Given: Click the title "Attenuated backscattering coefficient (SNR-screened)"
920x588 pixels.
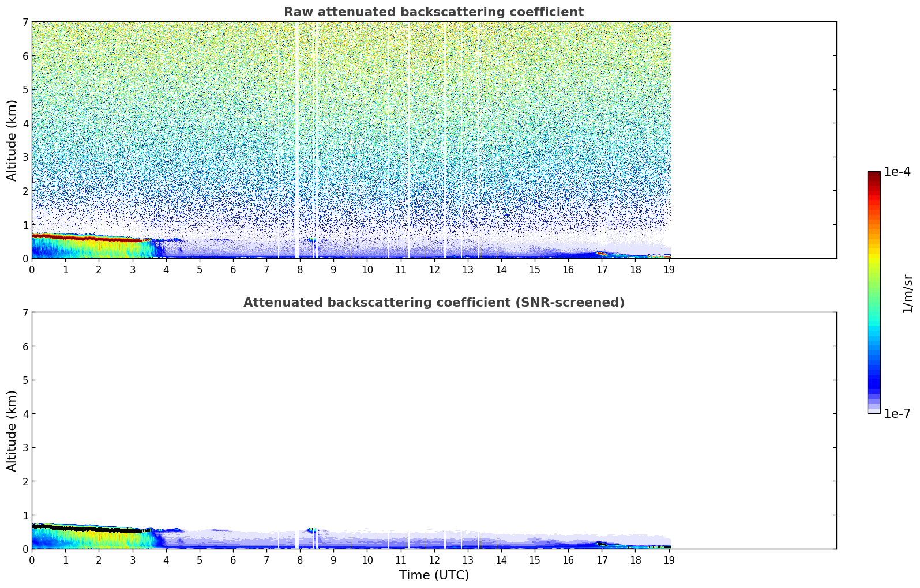Looking at the screenshot, I should (434, 303).
